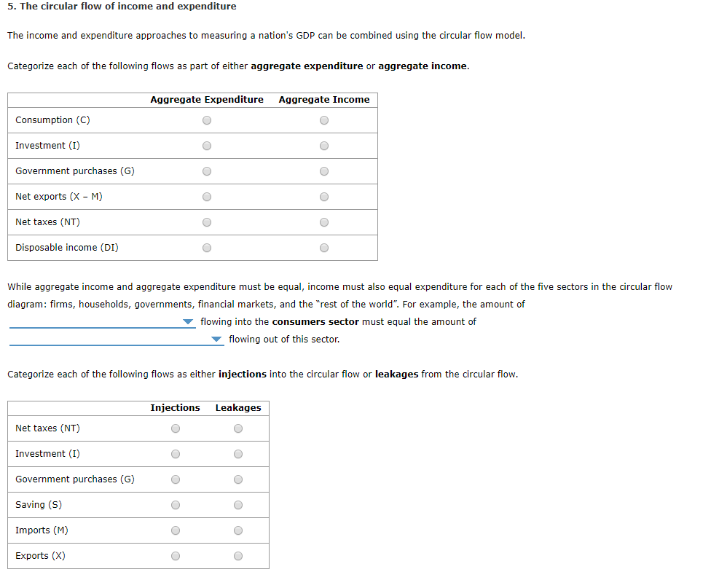Viewport: 711px width, 588px height.
Task: Choose Leakages for Imports (M)
Action: click(238, 530)
